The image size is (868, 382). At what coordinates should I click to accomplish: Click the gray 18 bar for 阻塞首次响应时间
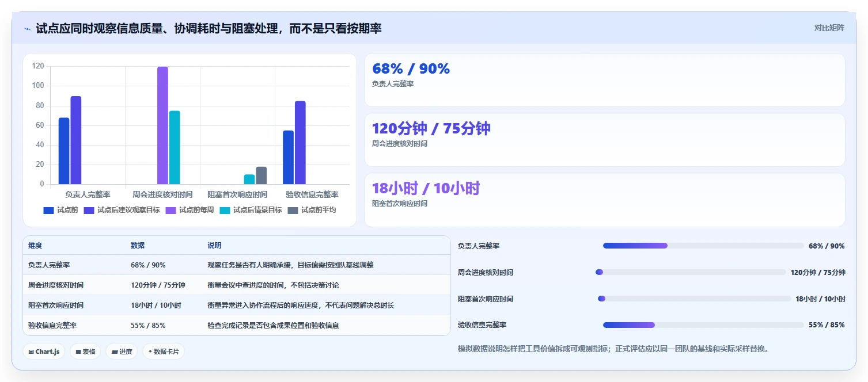point(261,175)
